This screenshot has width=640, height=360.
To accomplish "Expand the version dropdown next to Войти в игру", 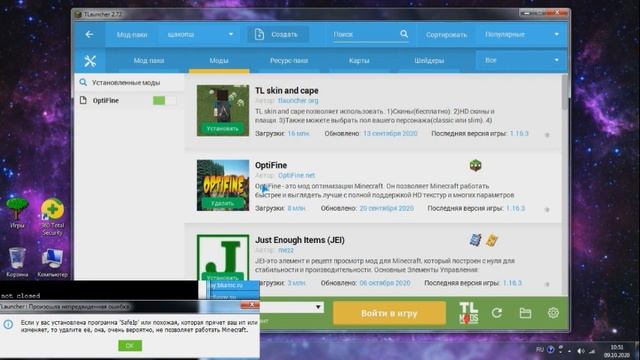I will [x=318, y=307].
